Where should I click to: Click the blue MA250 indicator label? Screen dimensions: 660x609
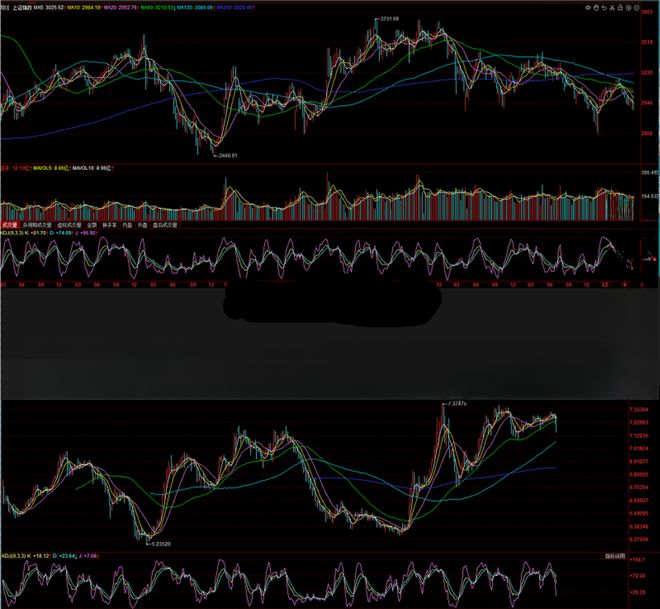tap(235, 8)
